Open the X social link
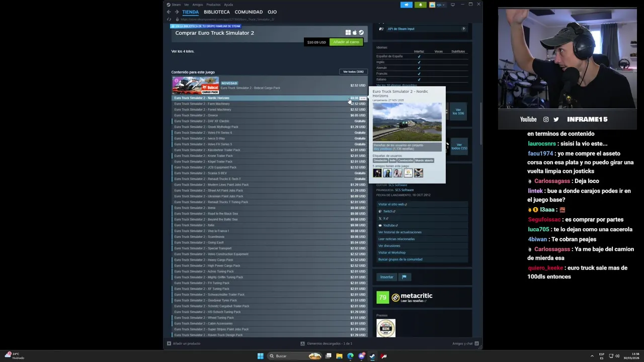644x362 pixels. pyautogui.click(x=383, y=218)
